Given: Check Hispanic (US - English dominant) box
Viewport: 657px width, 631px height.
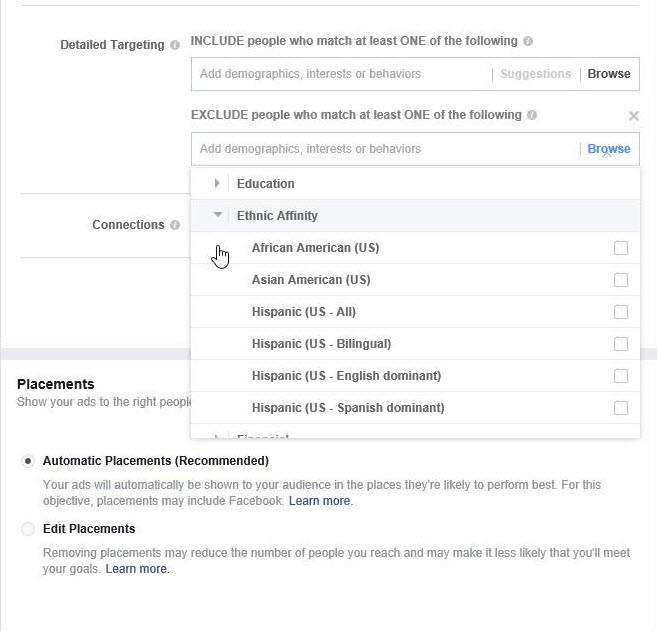Looking at the screenshot, I should [x=621, y=376].
